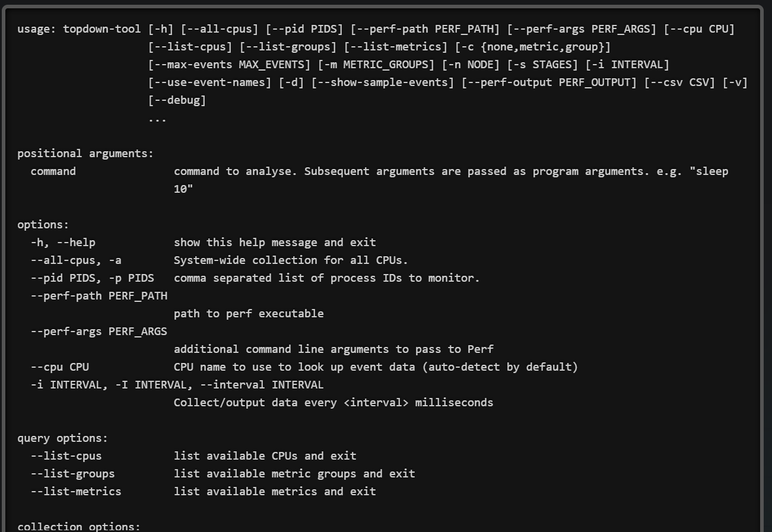The width and height of the screenshot is (772, 532).
Task: Click "list available metric groups and exit"
Action: [x=294, y=474]
